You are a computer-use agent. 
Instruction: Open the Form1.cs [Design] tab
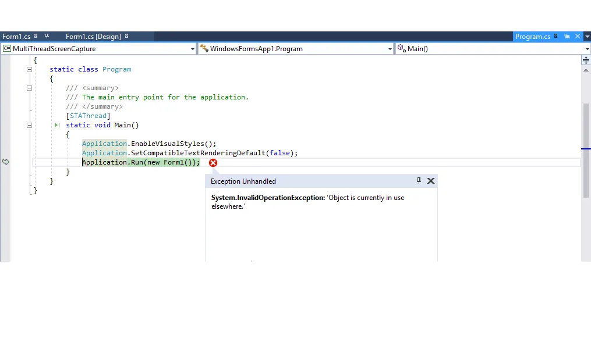(x=93, y=37)
